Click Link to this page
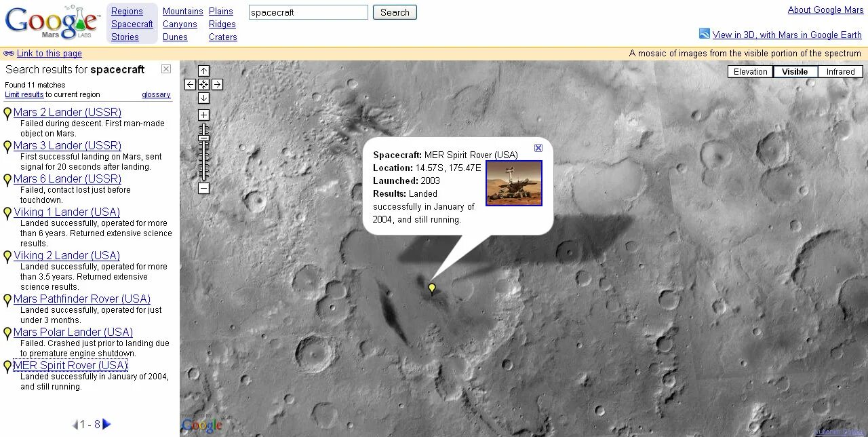This screenshot has width=868, height=437. (x=50, y=53)
